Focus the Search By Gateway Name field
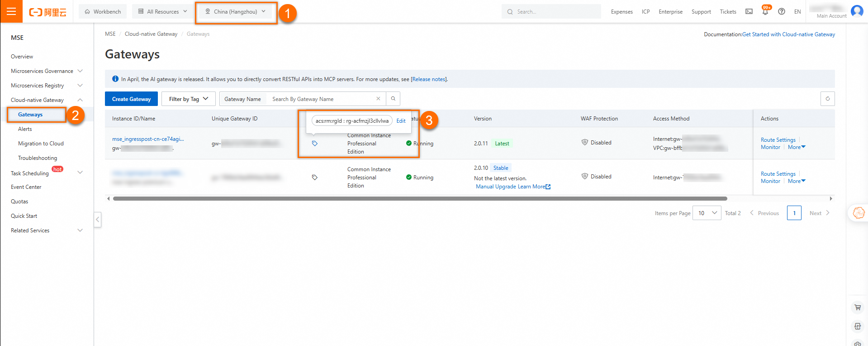Image resolution: width=868 pixels, height=346 pixels. [x=322, y=99]
